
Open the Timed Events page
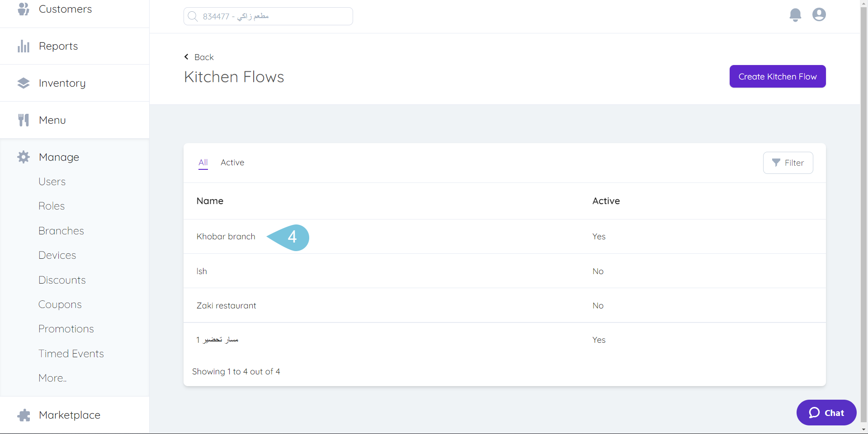click(x=71, y=353)
